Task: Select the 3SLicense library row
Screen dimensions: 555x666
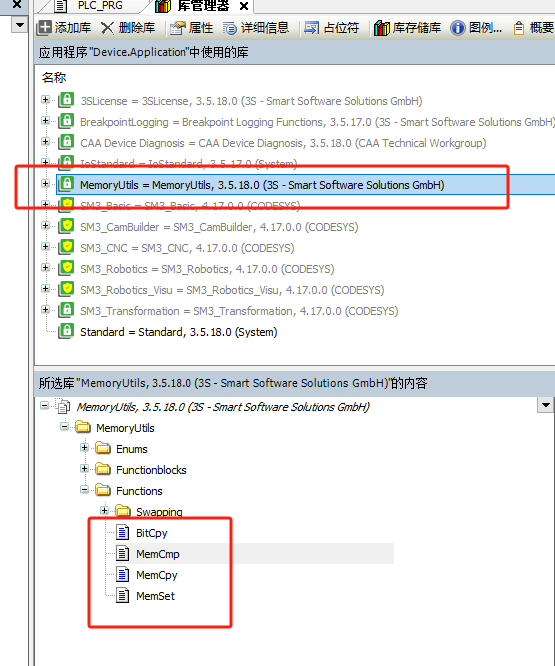Action: (x=251, y=101)
